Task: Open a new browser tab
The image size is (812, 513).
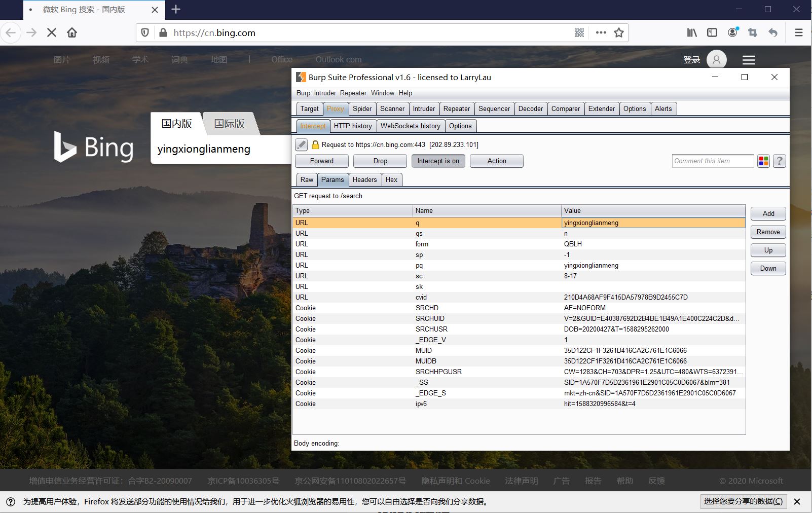Action: tap(176, 9)
